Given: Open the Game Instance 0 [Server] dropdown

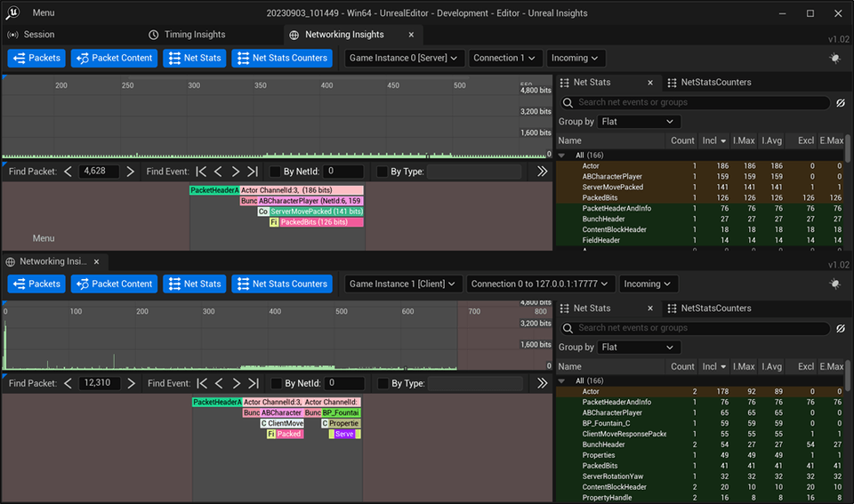Looking at the screenshot, I should [404, 58].
